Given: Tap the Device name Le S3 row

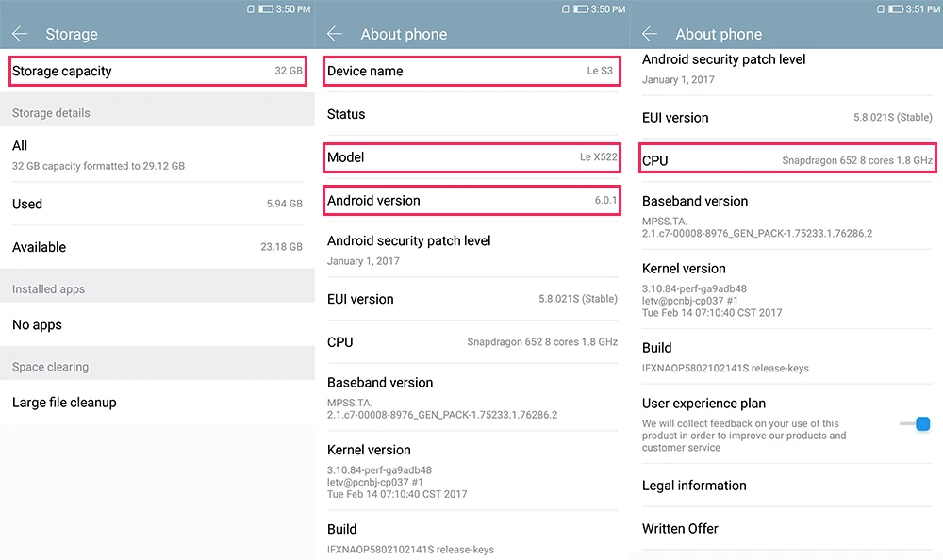Looking at the screenshot, I should tap(472, 71).
